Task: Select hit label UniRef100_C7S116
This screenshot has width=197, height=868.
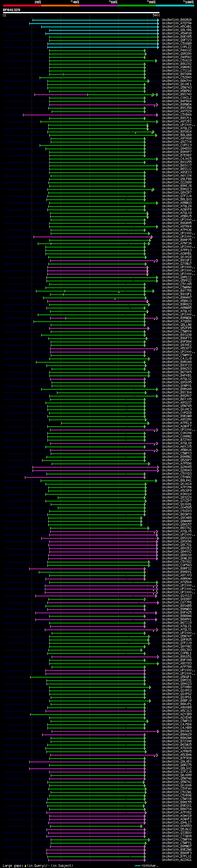Action: [177, 71]
